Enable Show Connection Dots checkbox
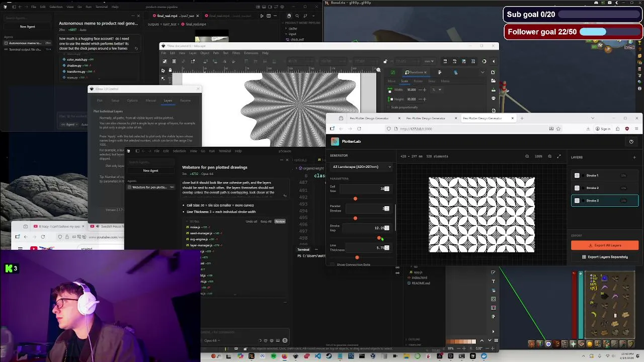 [333, 264]
